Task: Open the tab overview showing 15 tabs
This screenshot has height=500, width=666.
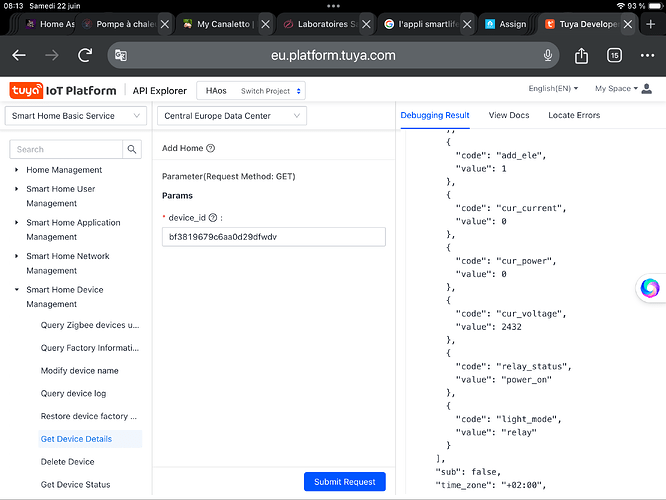Action: [x=614, y=55]
